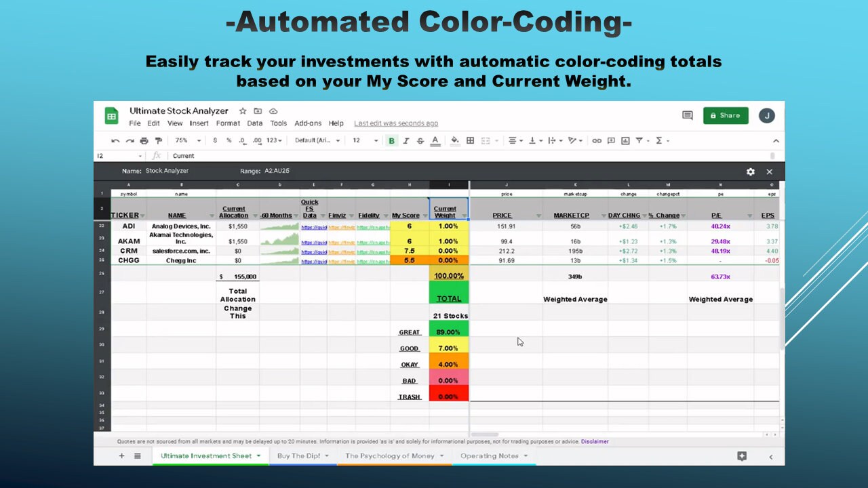868x488 pixels.
Task: Apply bold formatting from the toolbar
Action: [390, 140]
